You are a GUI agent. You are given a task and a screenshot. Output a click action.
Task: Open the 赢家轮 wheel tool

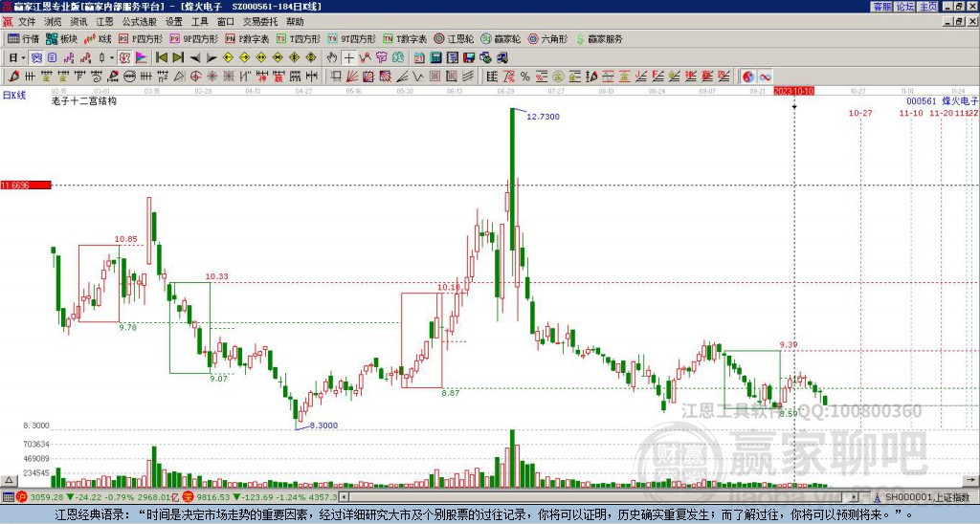[501, 38]
